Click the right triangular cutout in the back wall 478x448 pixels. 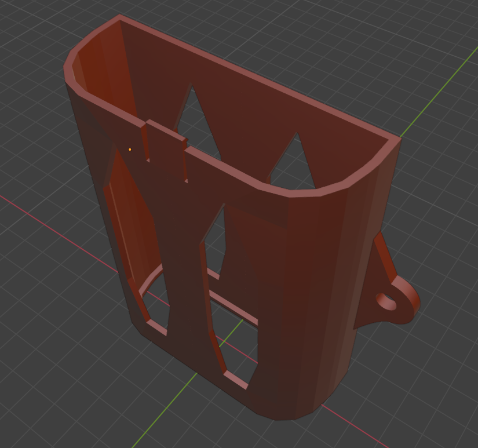293,162
